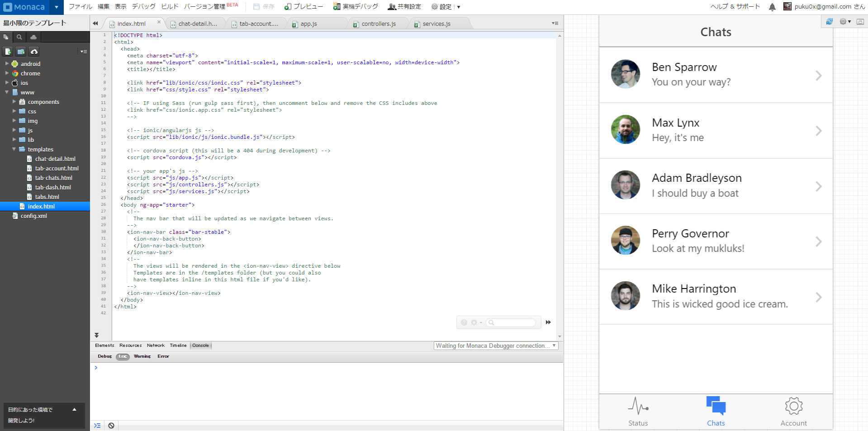Click the プレビュー preview button

[304, 7]
